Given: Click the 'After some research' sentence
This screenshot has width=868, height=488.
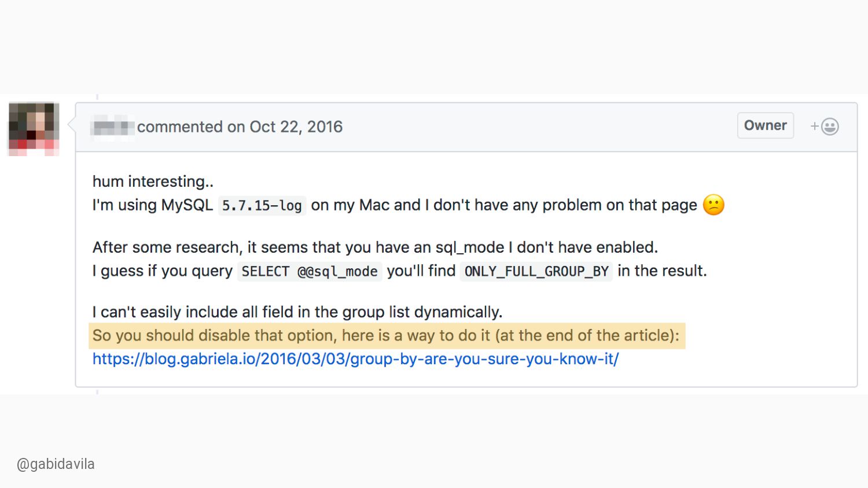Looking at the screenshot, I should point(375,247).
